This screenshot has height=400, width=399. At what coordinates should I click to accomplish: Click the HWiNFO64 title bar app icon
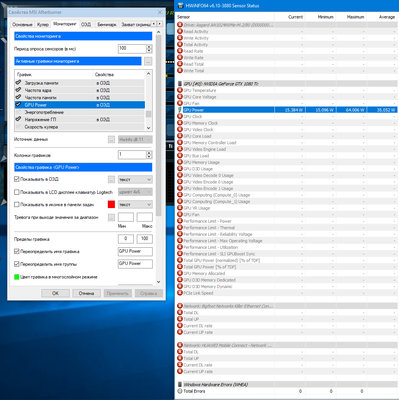click(180, 5)
